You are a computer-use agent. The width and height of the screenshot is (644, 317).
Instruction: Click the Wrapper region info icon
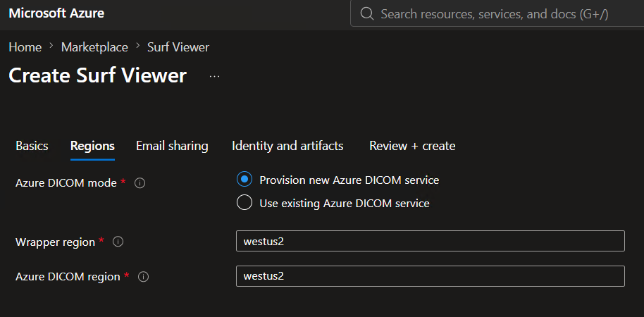click(118, 242)
